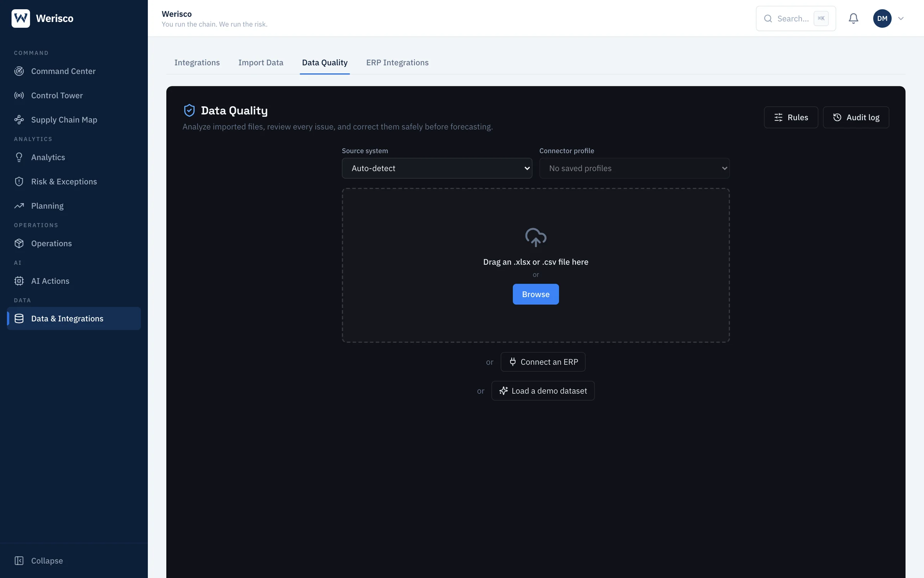This screenshot has height=578, width=924.
Task: Select Data & Integrations in sidebar
Action: point(74,319)
